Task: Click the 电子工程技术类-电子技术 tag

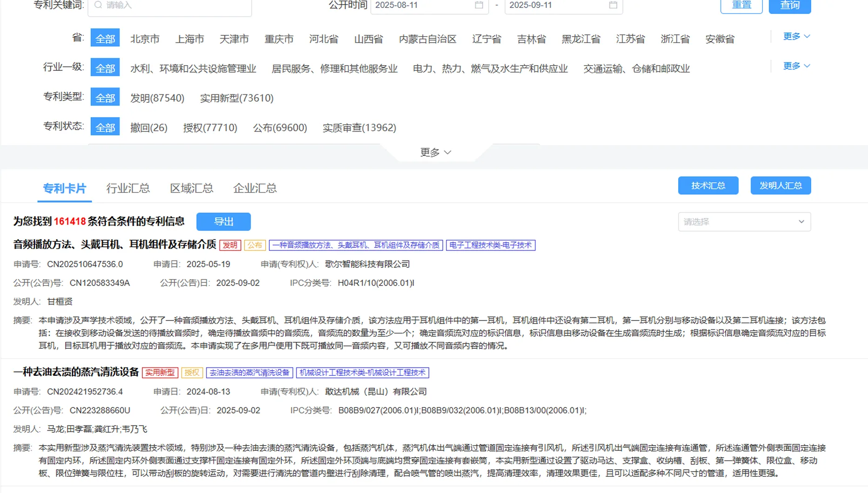Action: coord(491,245)
